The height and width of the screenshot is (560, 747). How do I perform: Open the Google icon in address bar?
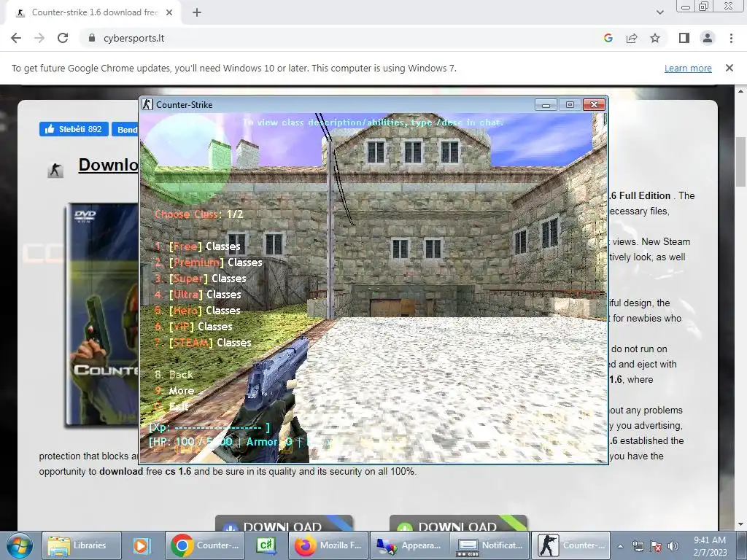tap(608, 38)
